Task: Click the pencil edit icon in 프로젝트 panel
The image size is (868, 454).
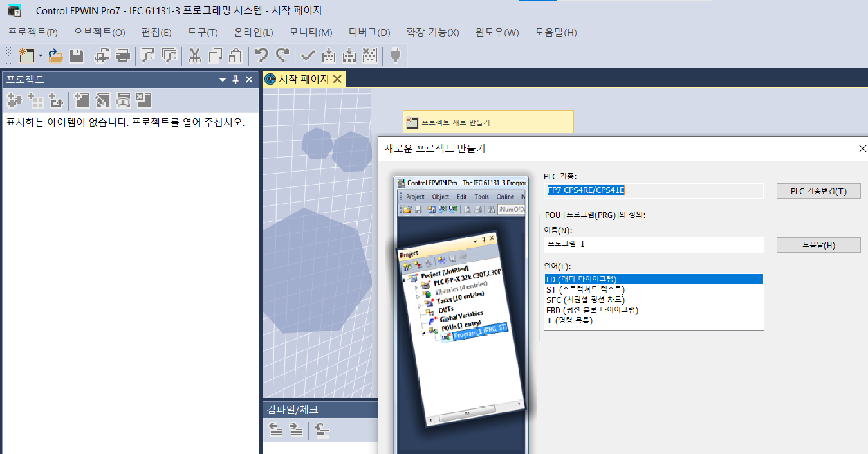Action: click(102, 100)
